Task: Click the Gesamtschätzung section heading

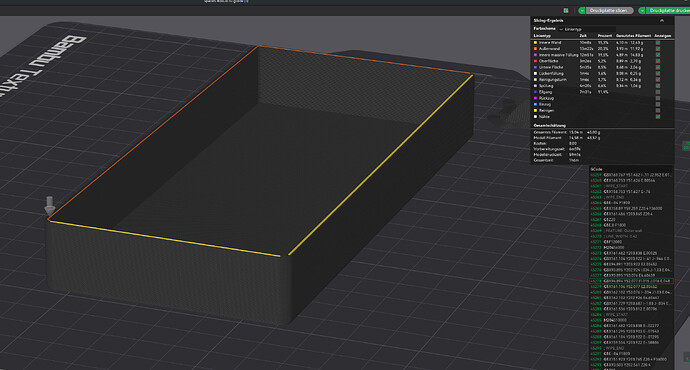Action: tap(550, 125)
